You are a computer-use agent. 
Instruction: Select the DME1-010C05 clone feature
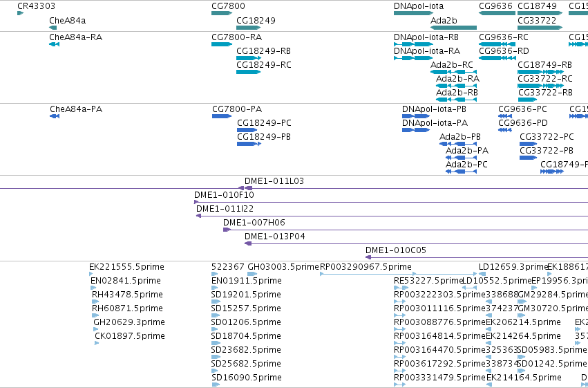click(x=477, y=258)
